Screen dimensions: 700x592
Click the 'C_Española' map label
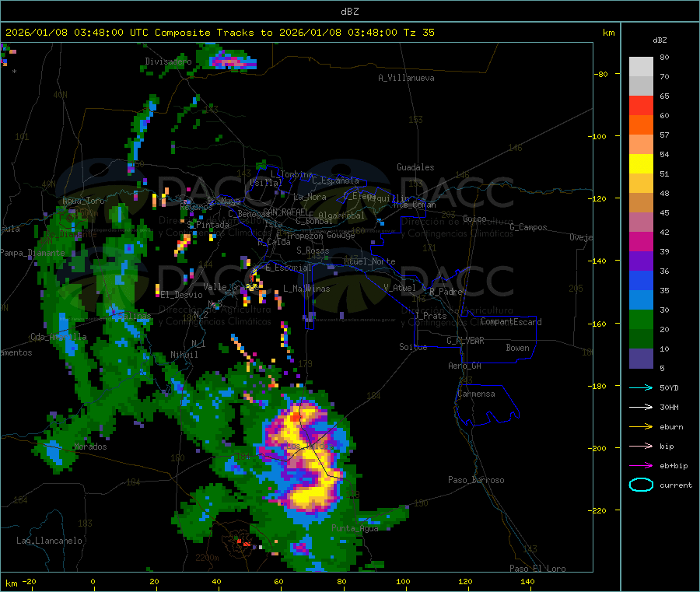[x=335, y=180]
